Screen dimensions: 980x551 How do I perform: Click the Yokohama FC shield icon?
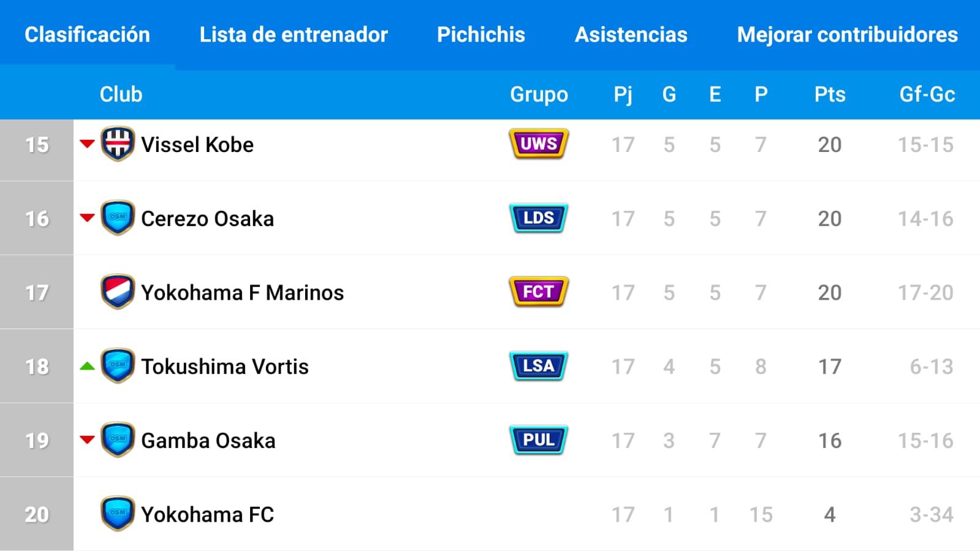(x=118, y=514)
